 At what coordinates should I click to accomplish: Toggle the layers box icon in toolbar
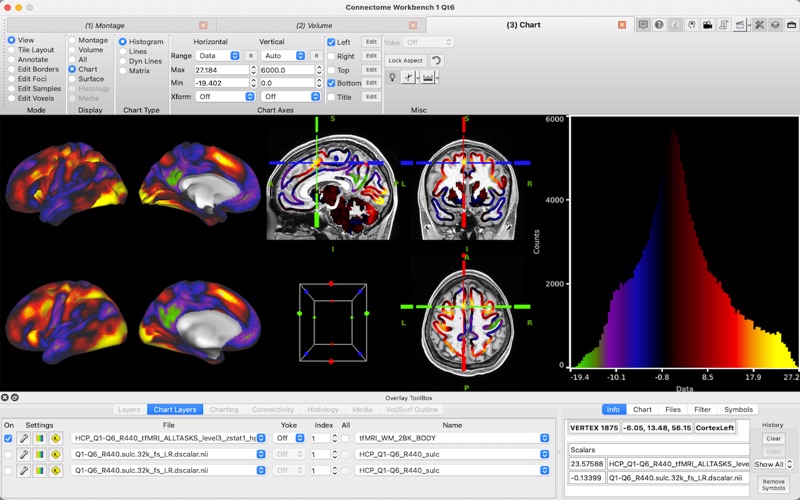775,25
